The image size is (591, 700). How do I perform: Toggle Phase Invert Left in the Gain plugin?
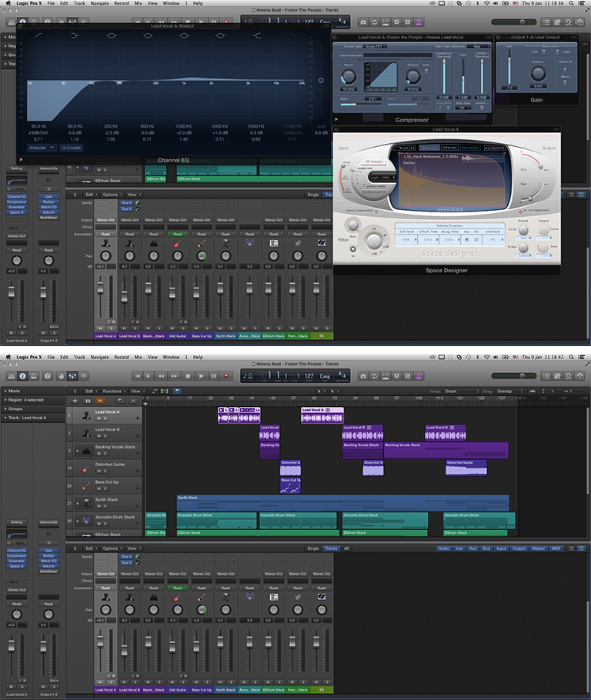(543, 52)
